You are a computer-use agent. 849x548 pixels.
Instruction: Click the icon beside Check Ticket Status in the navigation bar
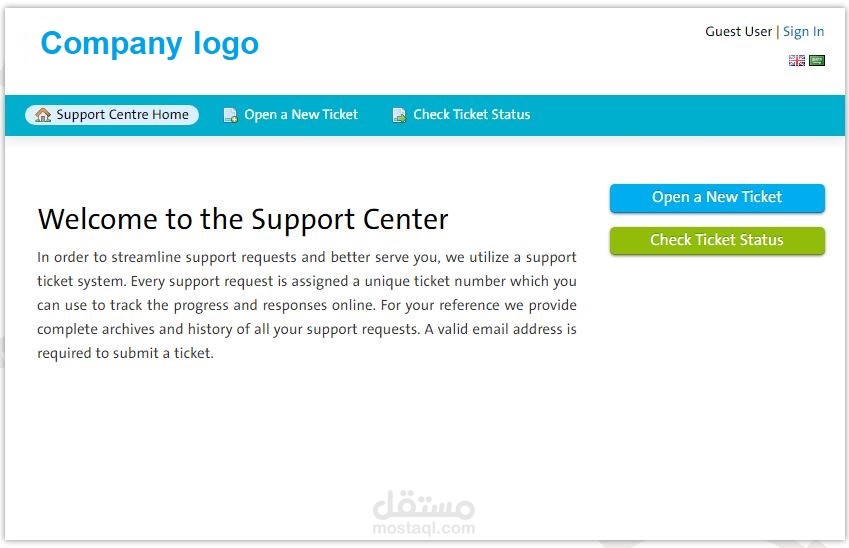click(x=400, y=115)
